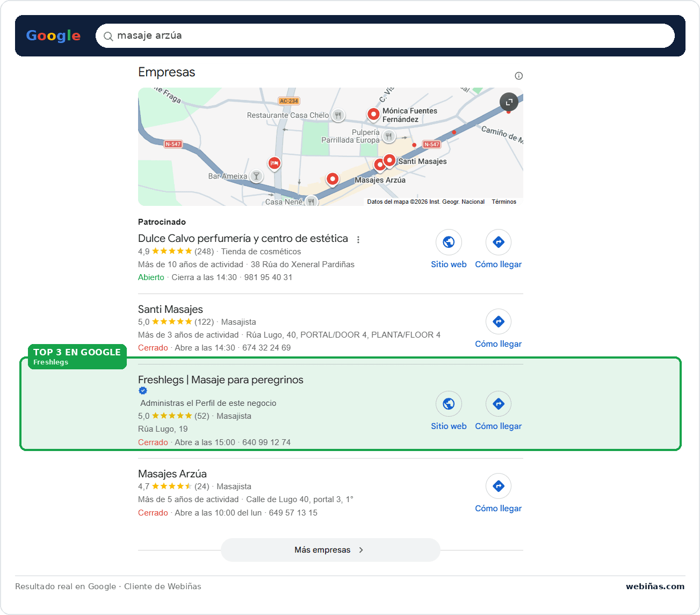Click the Santi Masajes (122) review count
Image resolution: width=700 pixels, height=615 pixels.
204,322
